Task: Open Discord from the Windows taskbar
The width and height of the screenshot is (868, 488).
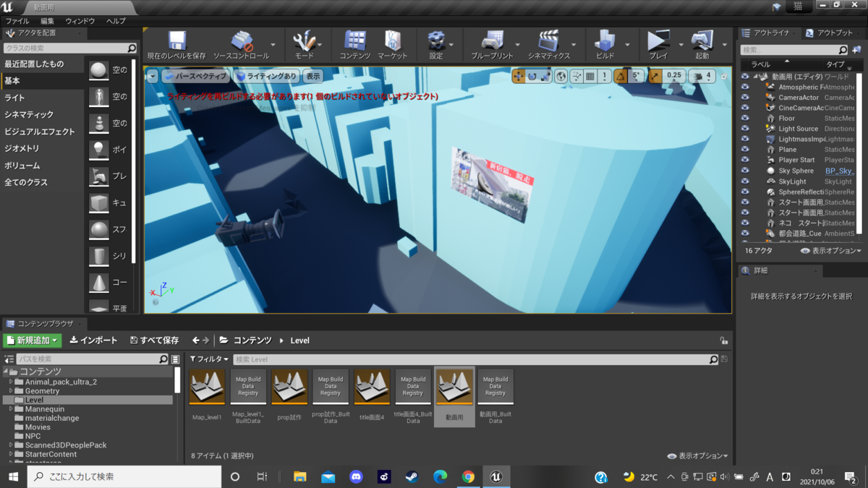Action: point(356,477)
